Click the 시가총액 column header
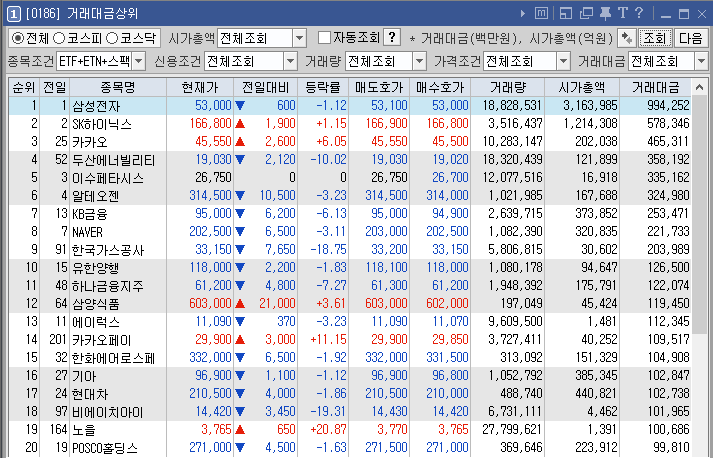Screen dimensions: 713x458 (582, 87)
